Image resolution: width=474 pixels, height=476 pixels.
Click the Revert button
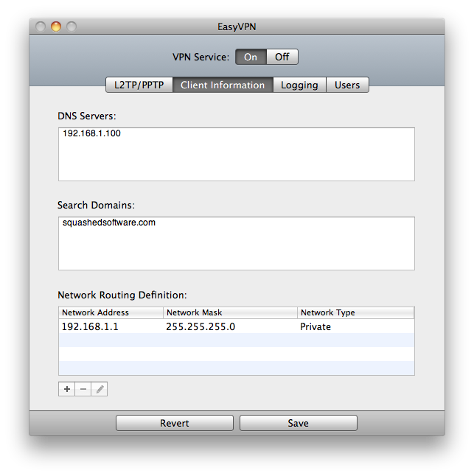pyautogui.click(x=175, y=423)
